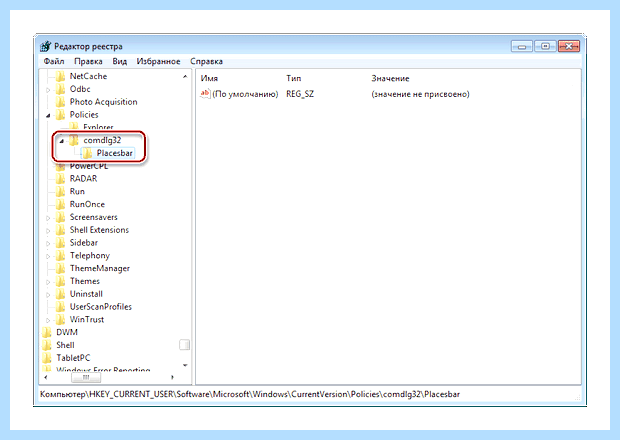Click the Uninstall folder icon
Screen dimensions: 620x440
[60, 294]
